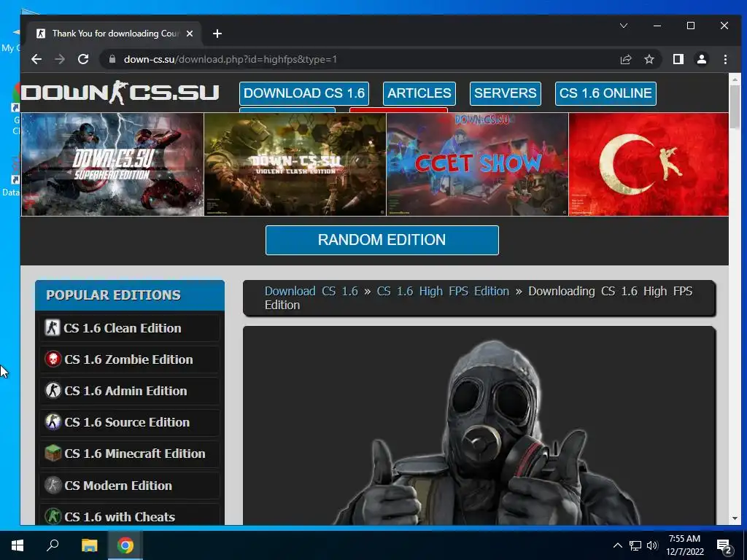747x560 pixels.
Task: Open CS 1.6 Minecraft Edition
Action: 130,454
